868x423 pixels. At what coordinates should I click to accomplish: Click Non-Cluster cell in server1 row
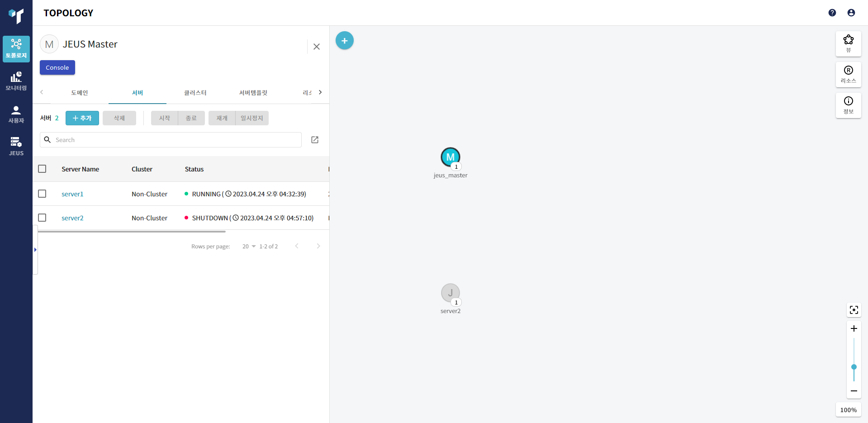click(x=150, y=194)
